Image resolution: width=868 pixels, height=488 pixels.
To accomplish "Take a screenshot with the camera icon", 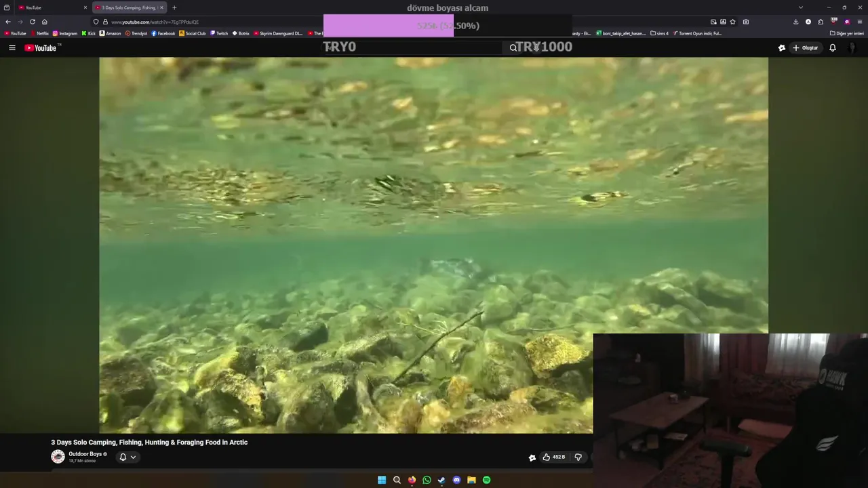I will (x=746, y=22).
